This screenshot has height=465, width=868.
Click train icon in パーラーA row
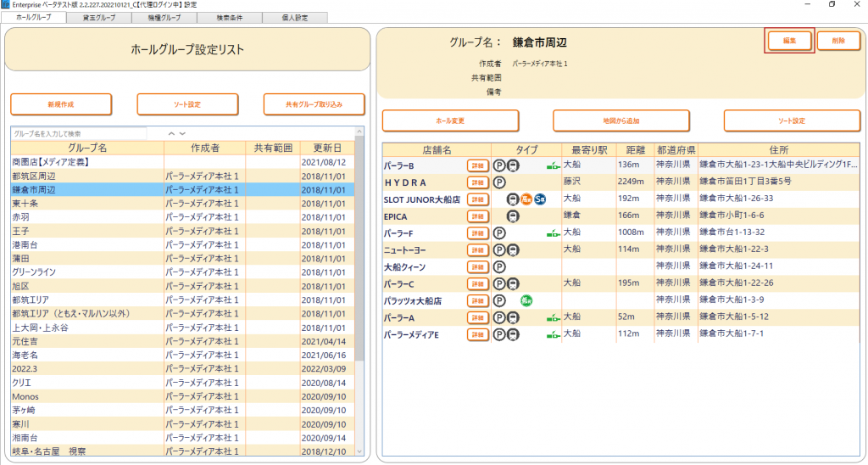[513, 317]
